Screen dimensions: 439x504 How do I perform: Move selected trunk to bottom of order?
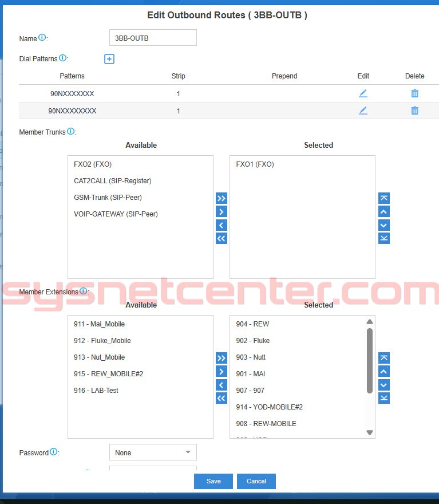tap(383, 238)
